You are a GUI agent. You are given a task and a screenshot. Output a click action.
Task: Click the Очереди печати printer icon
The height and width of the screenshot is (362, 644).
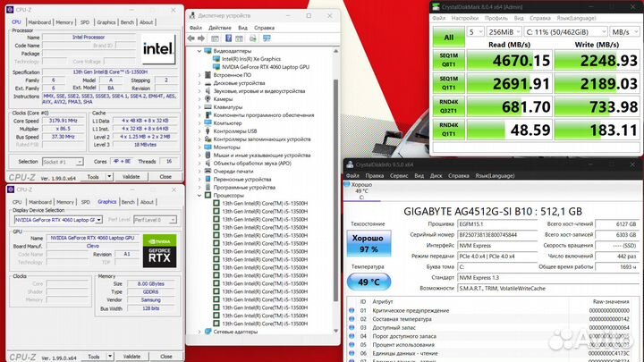208,171
